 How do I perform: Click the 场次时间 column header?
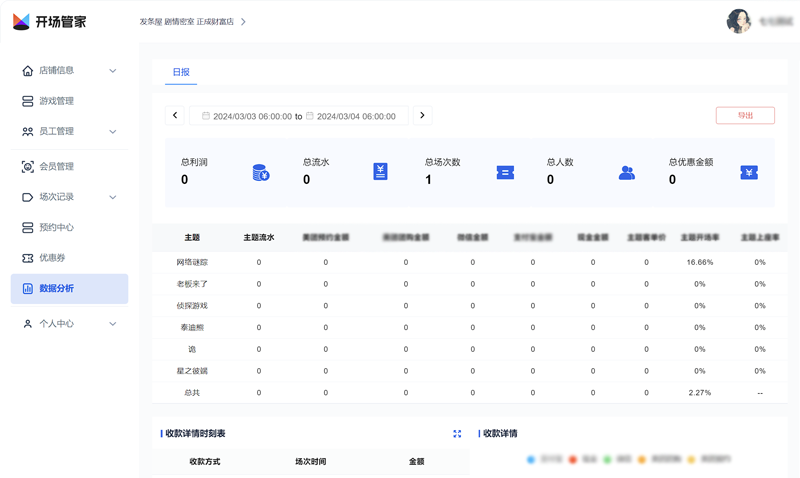[310, 461]
